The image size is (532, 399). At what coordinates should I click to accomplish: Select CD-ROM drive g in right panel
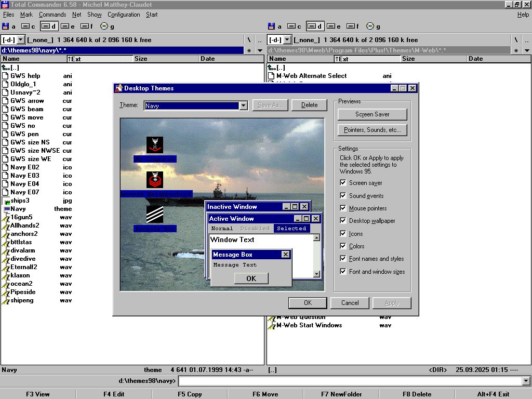[370, 26]
